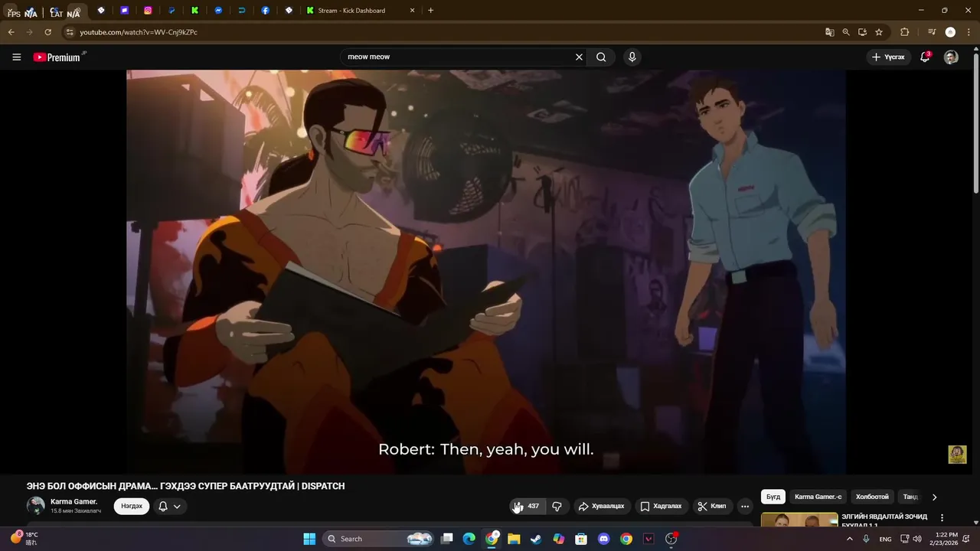Select the Бүгд filter chip
This screenshot has height=551, width=980.
(773, 497)
